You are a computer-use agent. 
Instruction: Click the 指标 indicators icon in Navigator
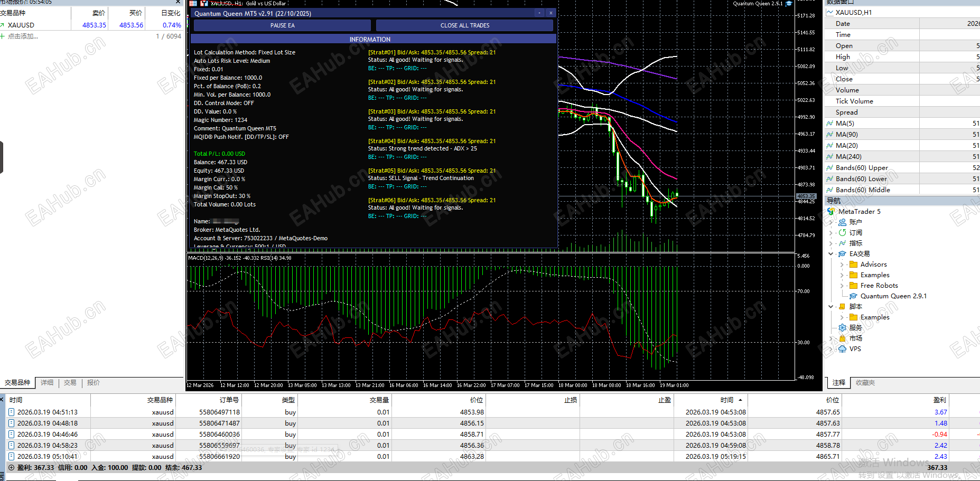[x=843, y=243]
